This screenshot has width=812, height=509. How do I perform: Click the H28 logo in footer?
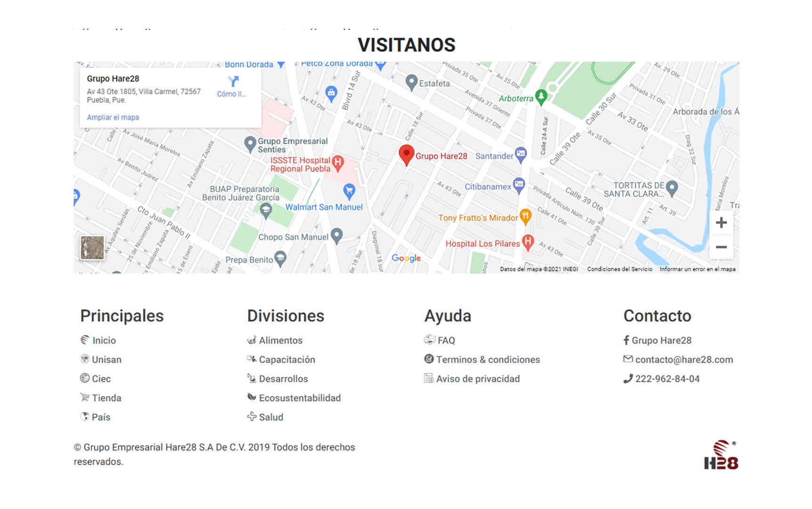721,456
